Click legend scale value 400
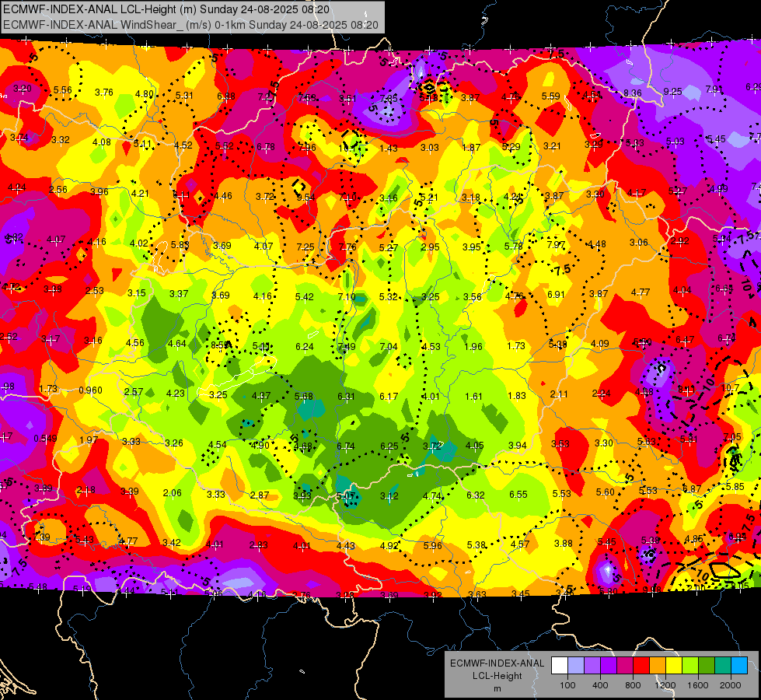The height and width of the screenshot is (700, 761). coord(600,685)
